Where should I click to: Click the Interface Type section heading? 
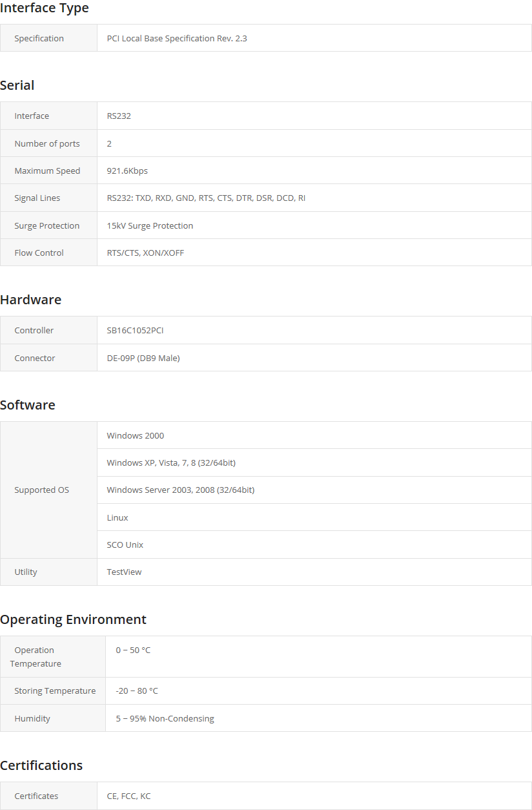(45, 8)
